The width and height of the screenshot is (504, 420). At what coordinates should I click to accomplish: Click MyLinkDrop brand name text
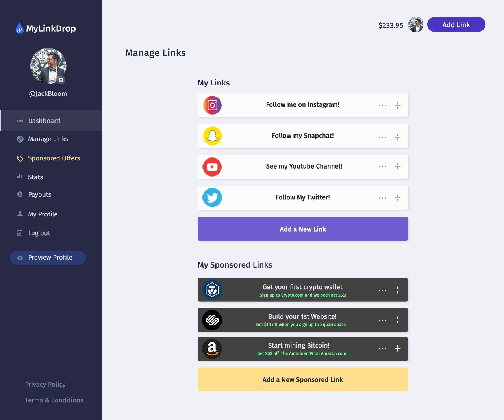[x=51, y=28]
